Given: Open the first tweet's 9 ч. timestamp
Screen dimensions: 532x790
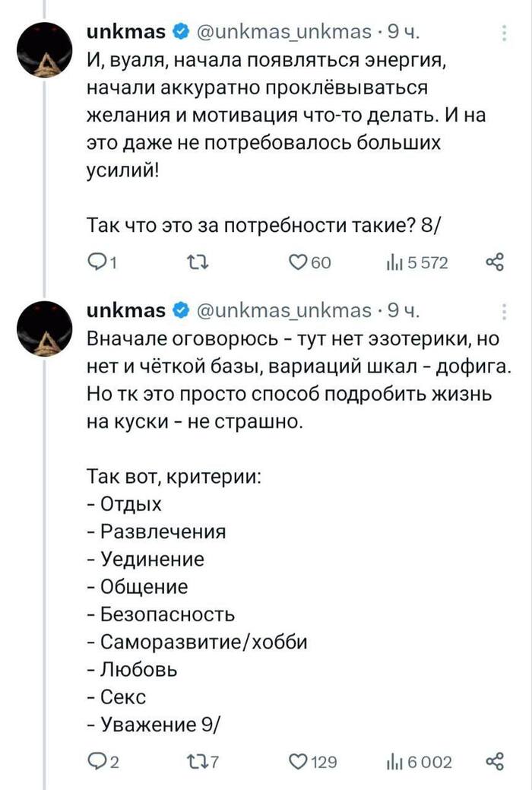Looking at the screenshot, I should pos(403,33).
